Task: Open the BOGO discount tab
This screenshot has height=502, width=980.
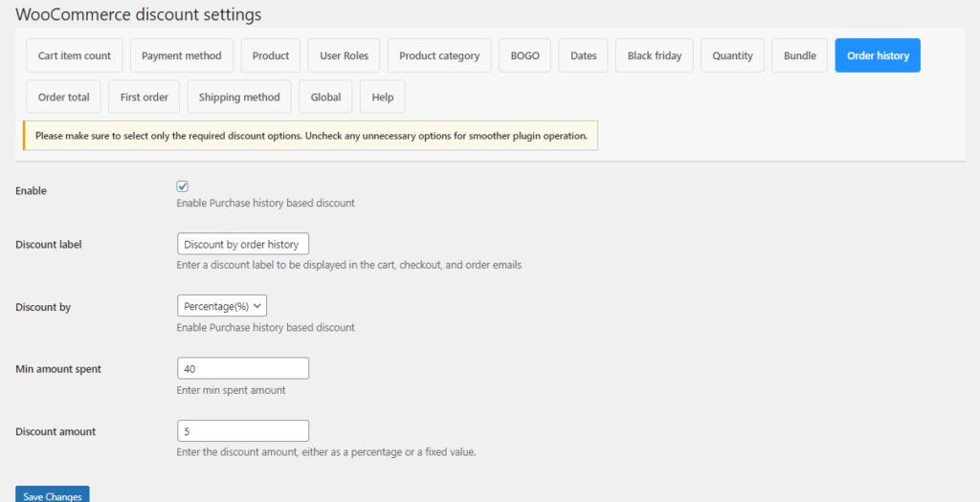Action: point(525,55)
